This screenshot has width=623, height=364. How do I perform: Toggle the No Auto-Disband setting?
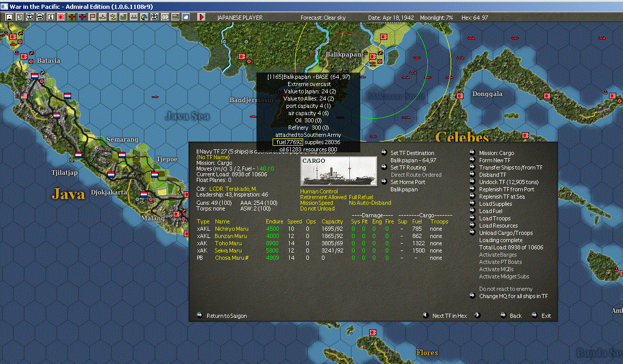tap(370, 203)
